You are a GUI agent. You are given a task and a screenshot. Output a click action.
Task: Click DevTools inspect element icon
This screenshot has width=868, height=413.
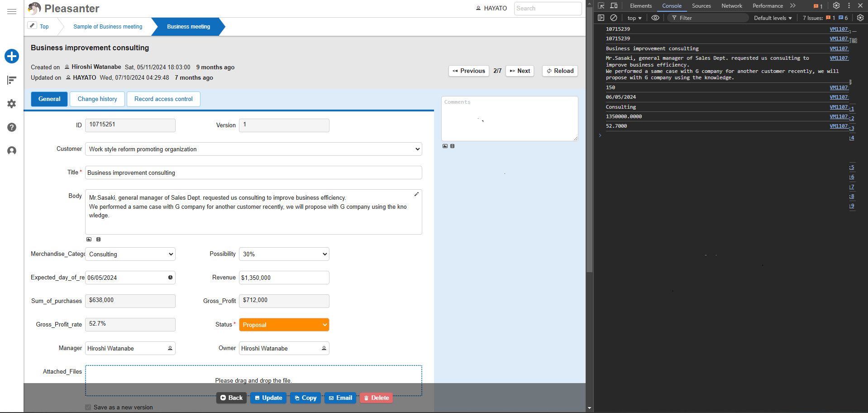point(601,6)
